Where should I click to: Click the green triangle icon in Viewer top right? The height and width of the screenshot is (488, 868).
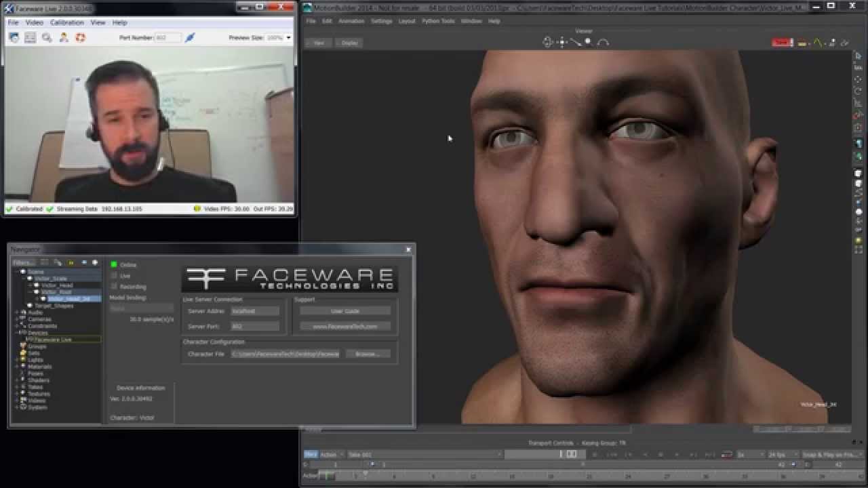click(817, 42)
